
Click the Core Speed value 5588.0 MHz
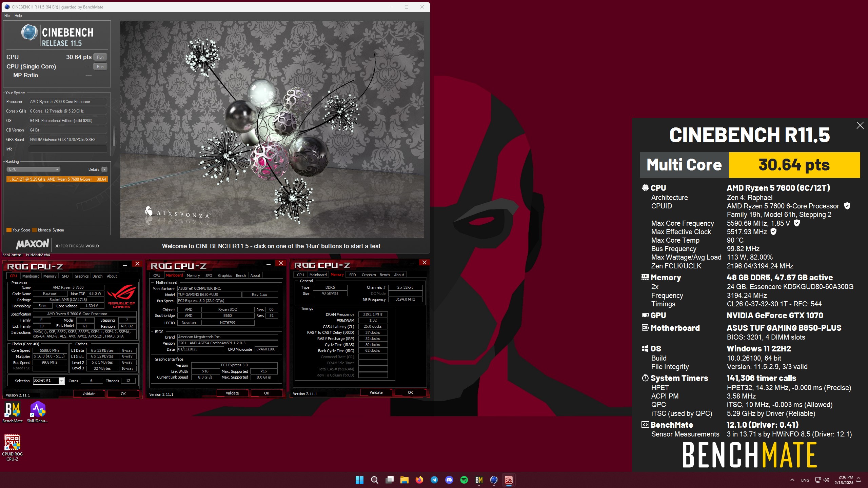[x=50, y=350]
